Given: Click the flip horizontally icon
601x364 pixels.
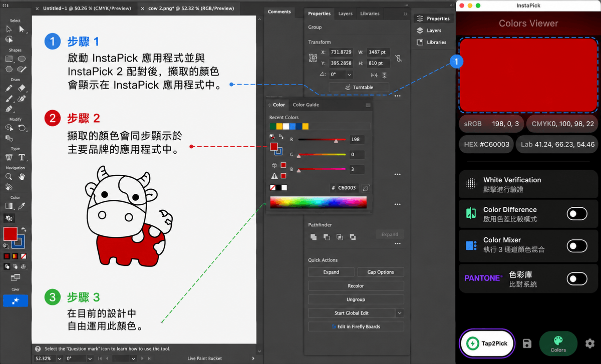Looking at the screenshot, I should 374,75.
